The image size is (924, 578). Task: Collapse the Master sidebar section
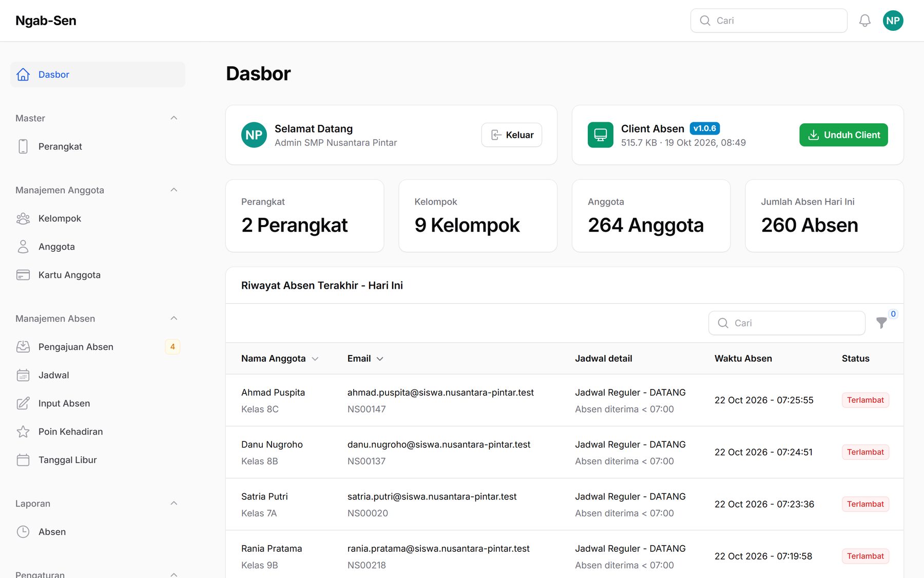[174, 118]
